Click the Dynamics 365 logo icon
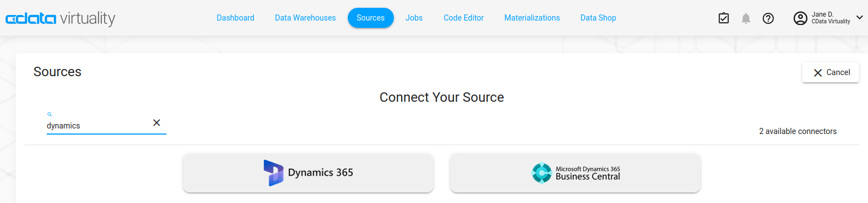Viewport: 868px width, 203px height. coord(273,173)
